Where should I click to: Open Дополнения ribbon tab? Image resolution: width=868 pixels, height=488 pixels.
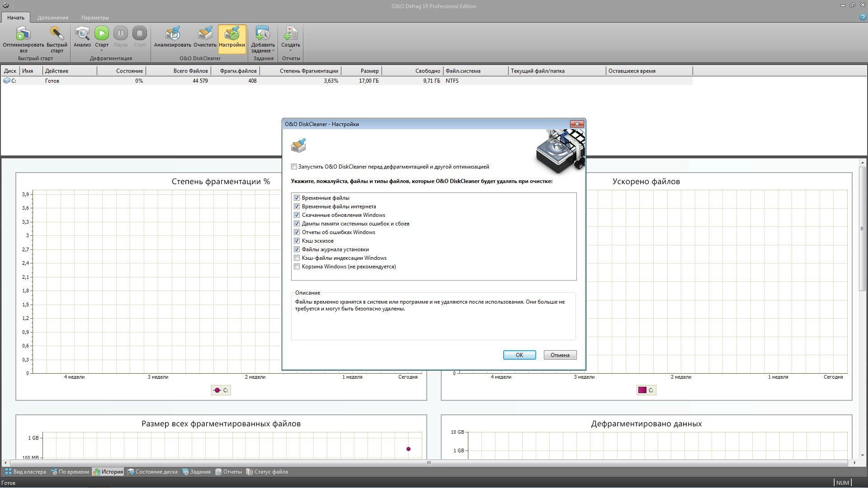point(53,18)
